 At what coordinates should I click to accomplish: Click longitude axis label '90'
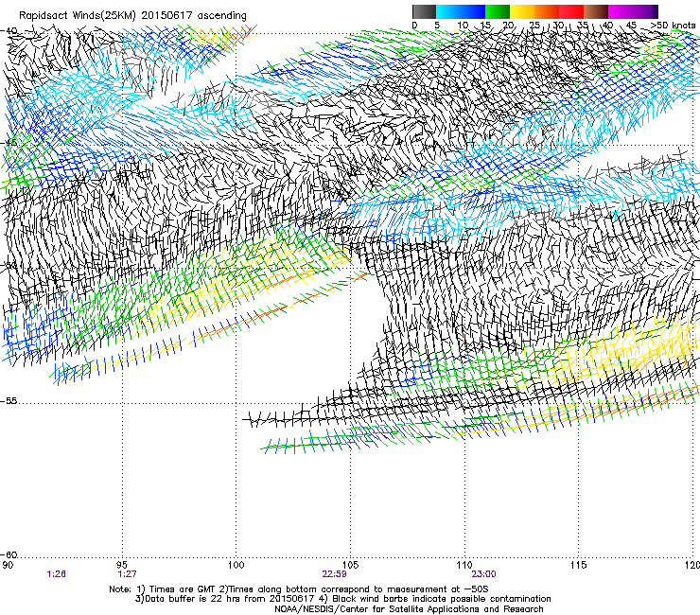(x=8, y=565)
